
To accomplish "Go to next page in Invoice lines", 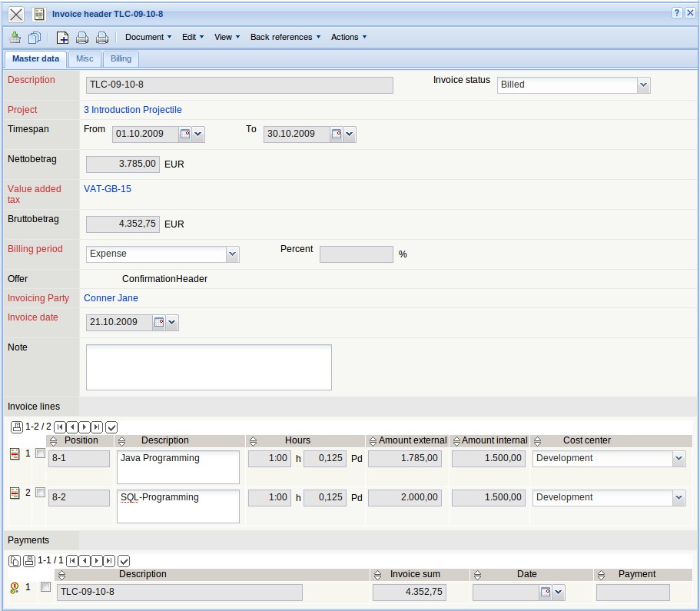I will pyautogui.click(x=85, y=427).
